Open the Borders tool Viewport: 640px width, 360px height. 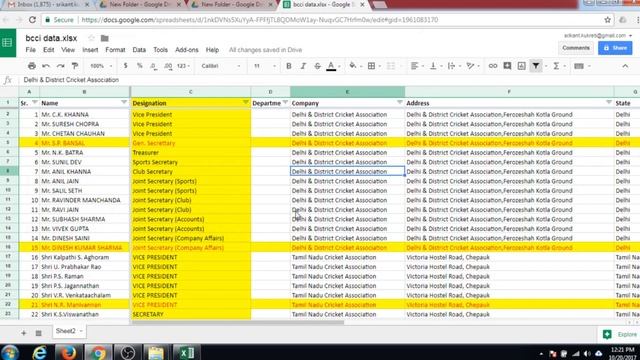click(371, 66)
